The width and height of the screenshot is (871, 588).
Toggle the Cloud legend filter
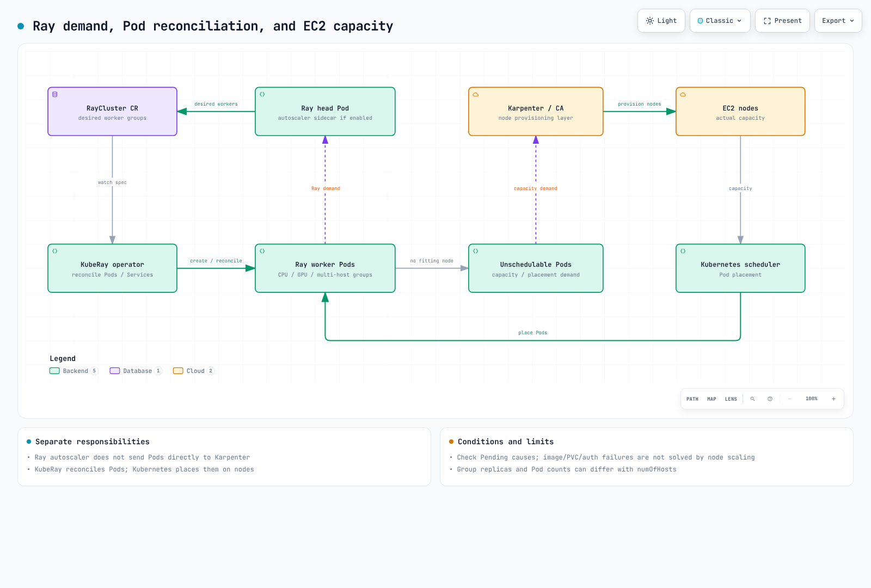pyautogui.click(x=194, y=371)
